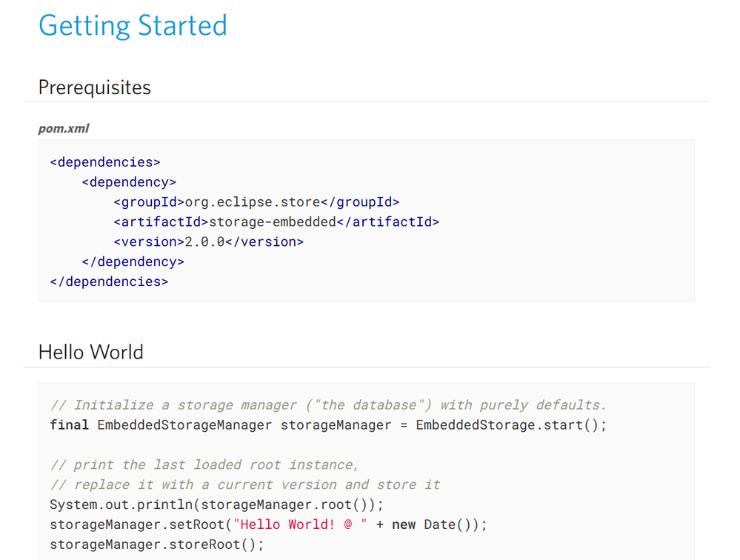Click the opening <dependencies> tag line
Viewport: 740px width, 560px height.
pyautogui.click(x=105, y=162)
